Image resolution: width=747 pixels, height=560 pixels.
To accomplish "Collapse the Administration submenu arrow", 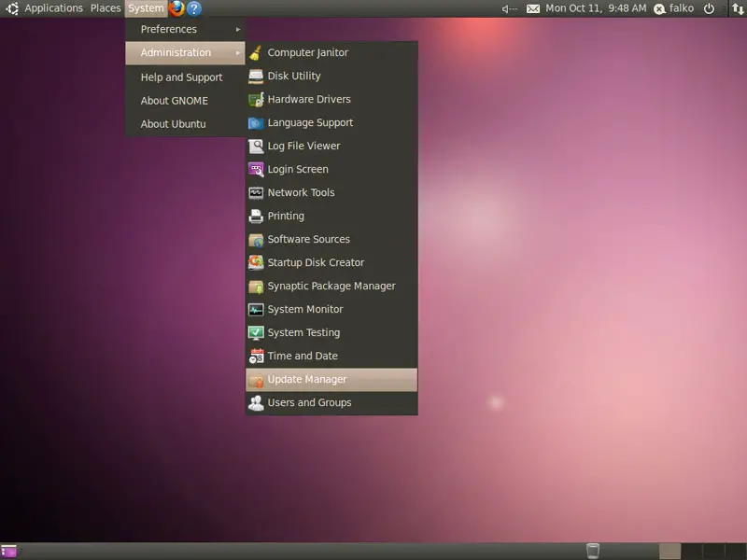I will (238, 53).
